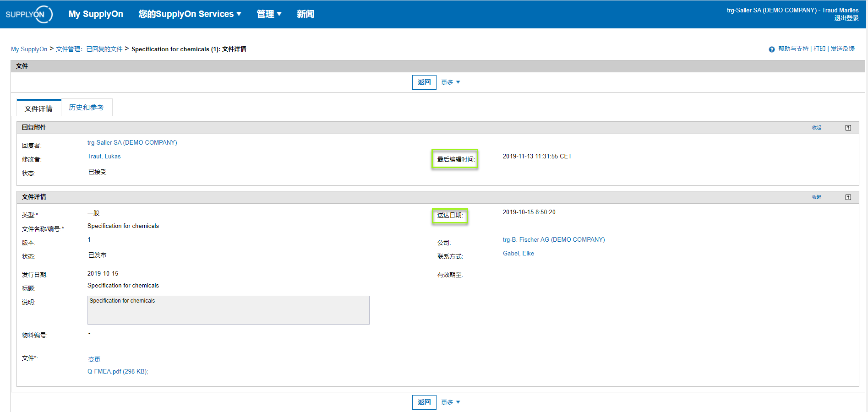Open the help and support icon
Screen dimensions: 868x412
[772, 49]
